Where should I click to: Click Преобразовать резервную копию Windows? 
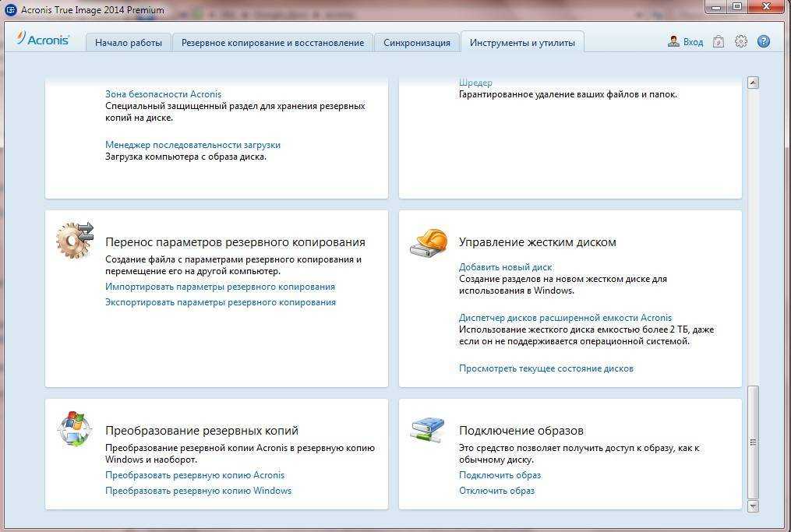(x=198, y=491)
